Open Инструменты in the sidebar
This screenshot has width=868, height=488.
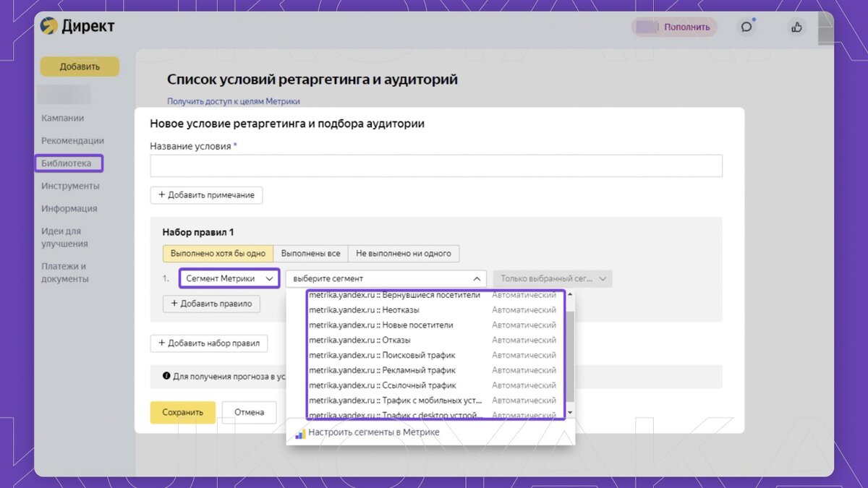[x=70, y=186]
